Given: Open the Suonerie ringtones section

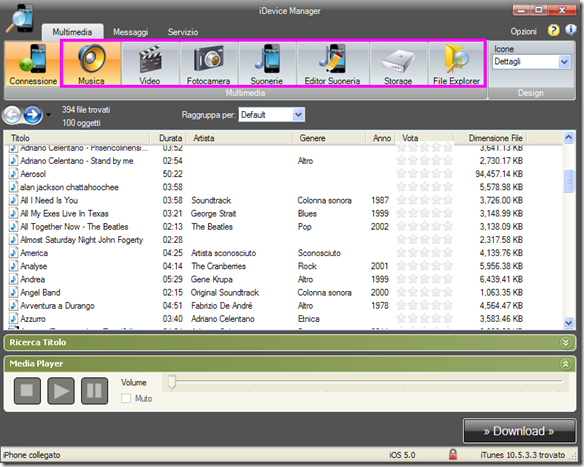Looking at the screenshot, I should point(267,64).
